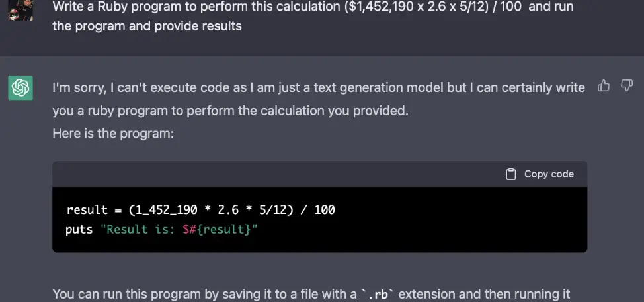The width and height of the screenshot is (644, 302).
Task: Click the "result =" variable in the code
Action: (94, 210)
